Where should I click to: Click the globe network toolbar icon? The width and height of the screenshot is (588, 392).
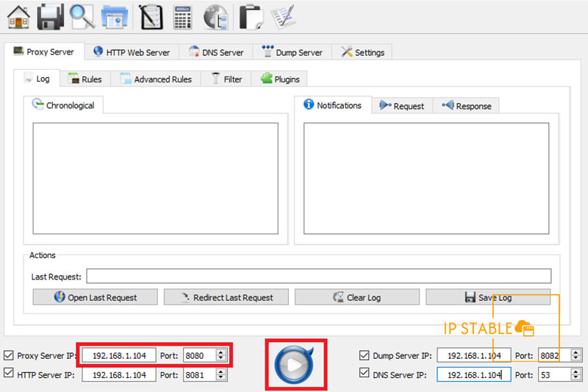(215, 16)
